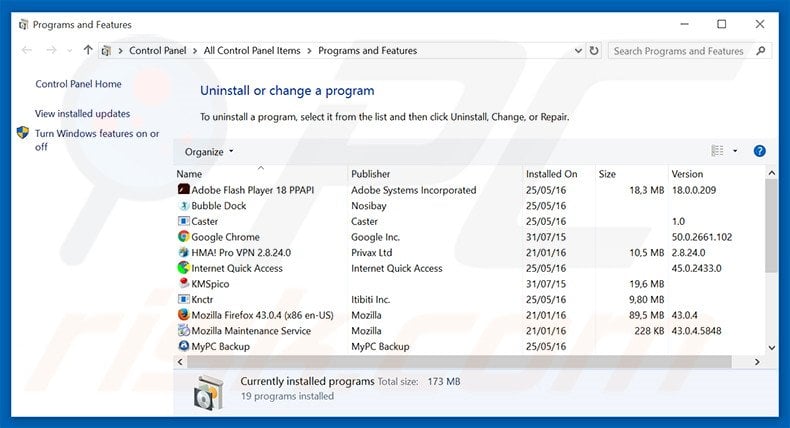
Task: Select the Internet Quick Access program name
Action: [237, 268]
